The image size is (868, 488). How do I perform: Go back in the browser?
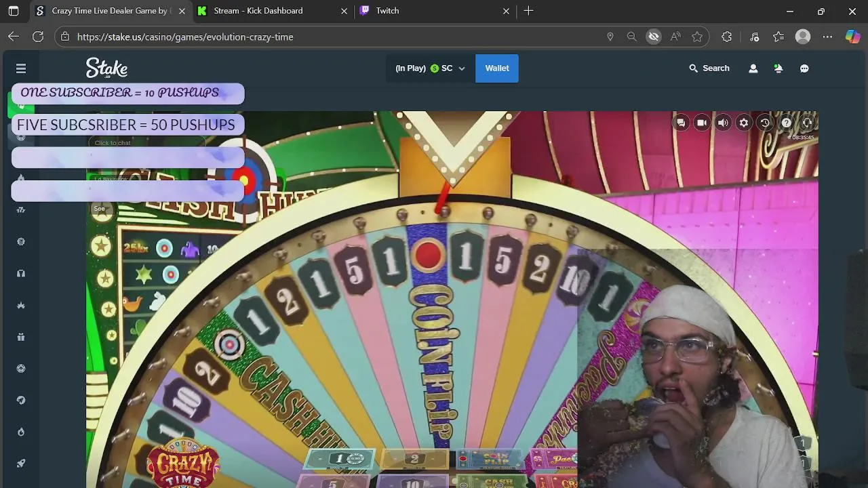pos(14,37)
